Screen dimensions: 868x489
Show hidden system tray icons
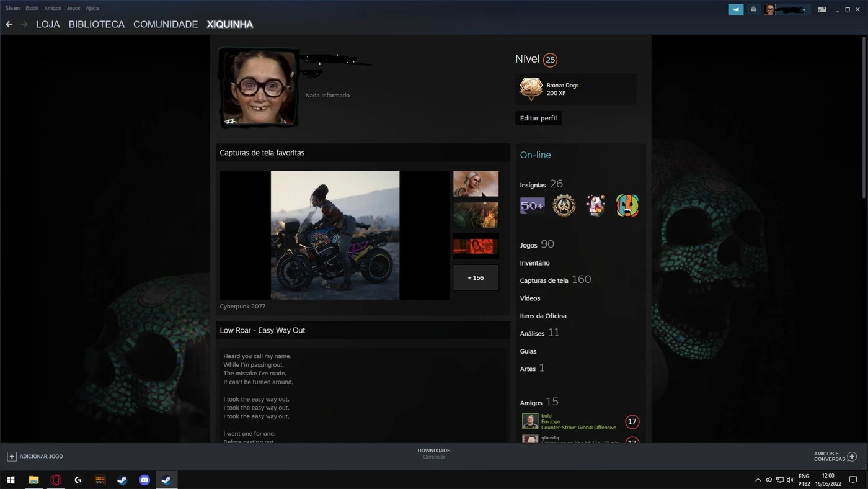(758, 480)
